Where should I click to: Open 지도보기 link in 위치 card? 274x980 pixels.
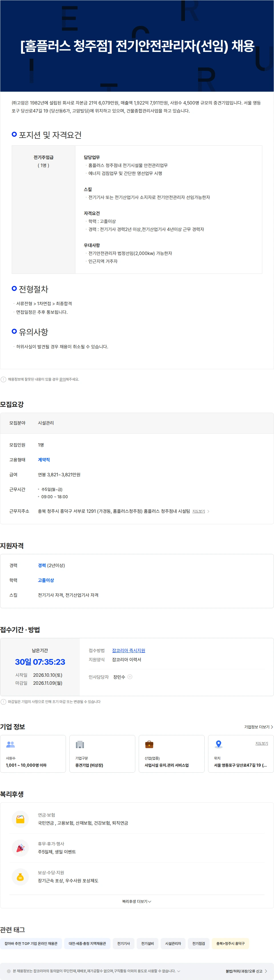[x=261, y=743]
